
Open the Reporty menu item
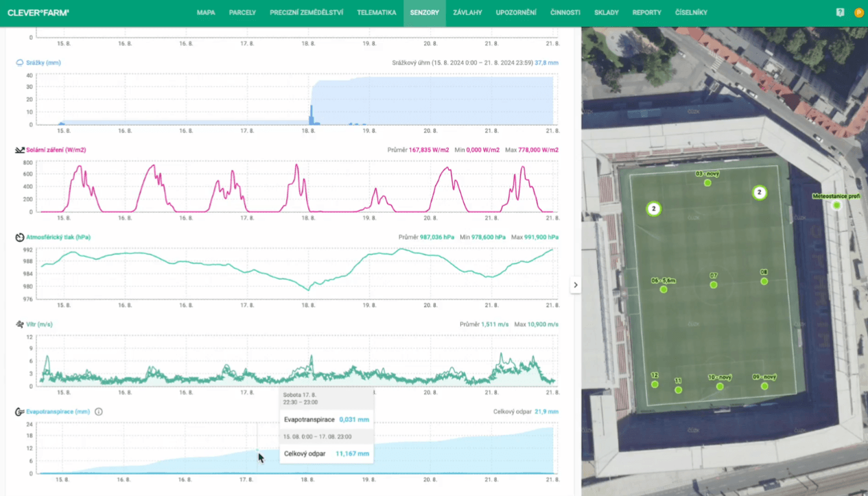click(647, 12)
